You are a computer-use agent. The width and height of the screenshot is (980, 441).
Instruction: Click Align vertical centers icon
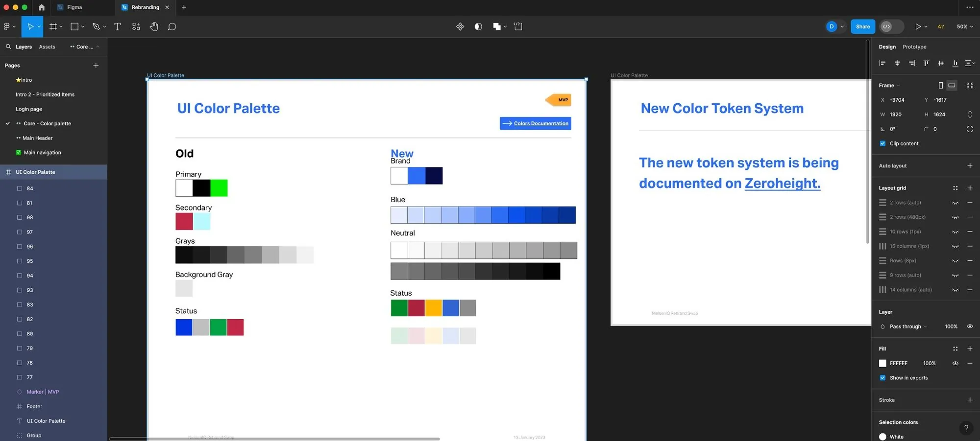tap(941, 63)
